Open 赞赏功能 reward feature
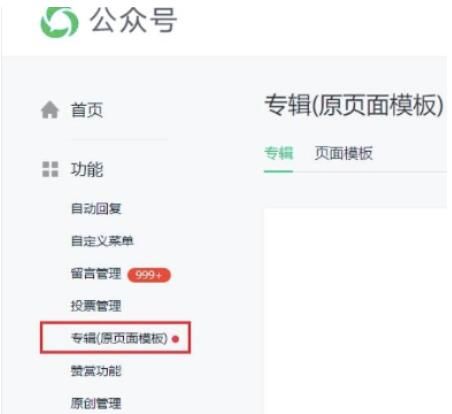The image size is (452, 414). click(96, 371)
